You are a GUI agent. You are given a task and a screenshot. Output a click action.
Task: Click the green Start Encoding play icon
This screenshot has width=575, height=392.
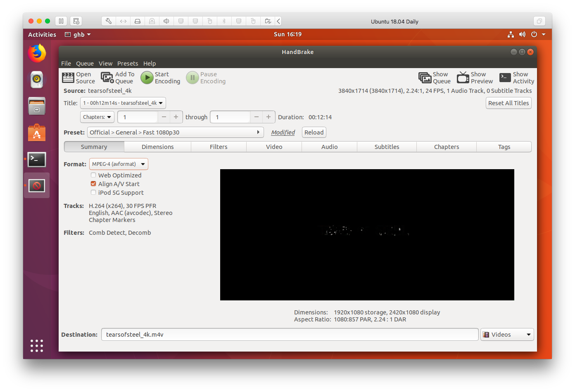[x=147, y=78]
